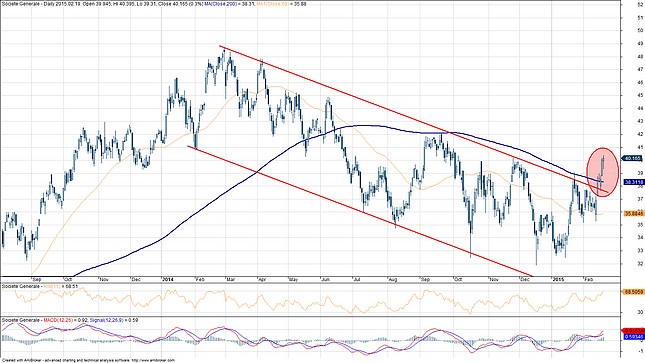Click the Jun label on the time axis
Image resolution: width=645 pixels, height=363 pixels.
click(325, 280)
